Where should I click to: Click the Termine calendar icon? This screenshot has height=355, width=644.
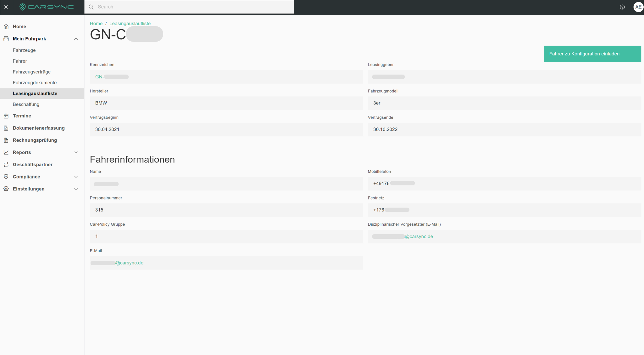coord(6,116)
